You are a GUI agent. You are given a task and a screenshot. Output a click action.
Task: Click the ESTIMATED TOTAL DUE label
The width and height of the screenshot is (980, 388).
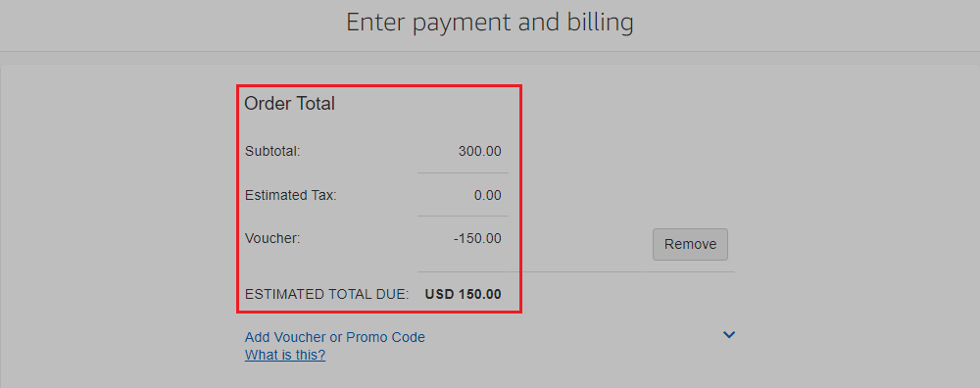click(x=327, y=294)
